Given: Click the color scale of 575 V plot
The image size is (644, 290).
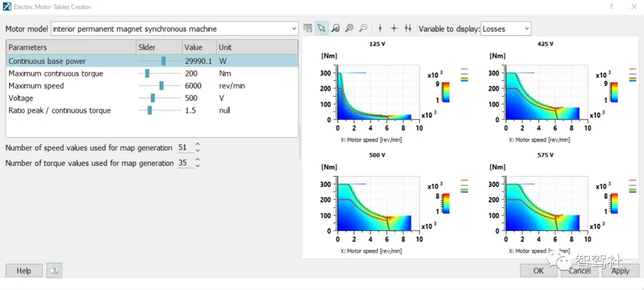Looking at the screenshot, I should [x=614, y=203].
